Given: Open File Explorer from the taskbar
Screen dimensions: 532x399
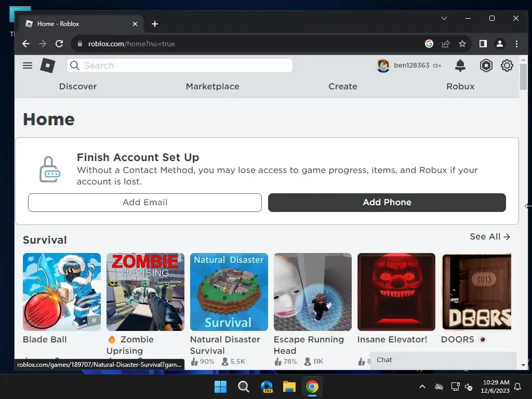Looking at the screenshot, I should [x=289, y=387].
